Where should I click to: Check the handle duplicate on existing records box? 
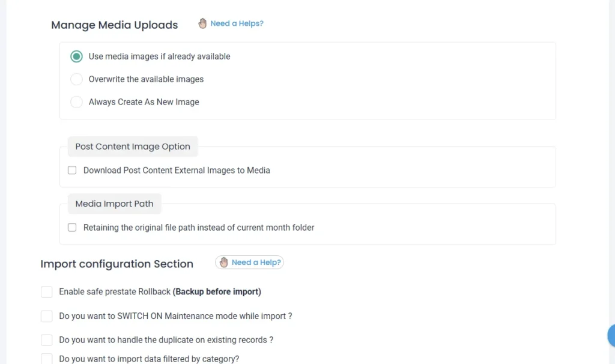47,340
